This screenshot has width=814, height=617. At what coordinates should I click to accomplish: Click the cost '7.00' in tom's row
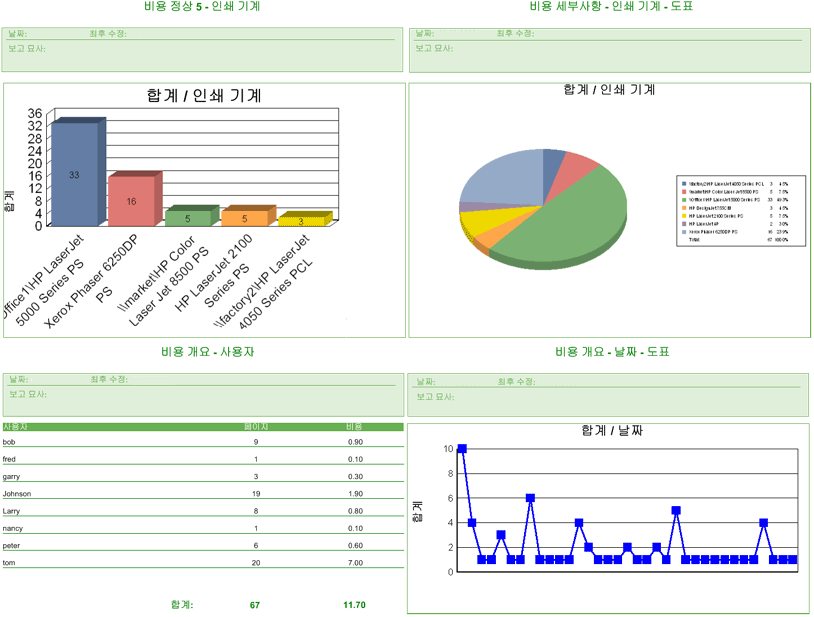click(x=356, y=563)
